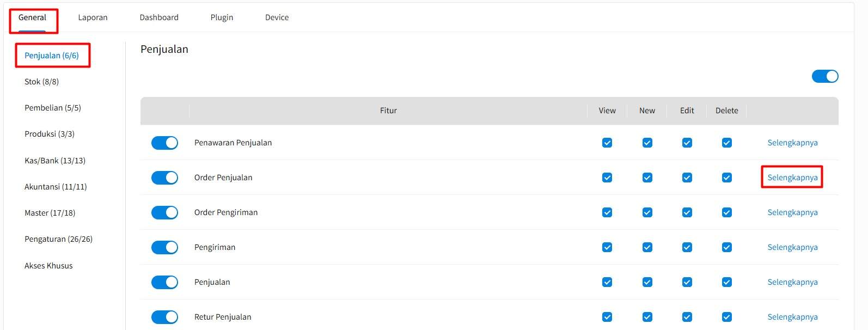Viewport: 868px width, 330px height.
Task: Toggle the Pengiriman feature switch
Action: [x=164, y=247]
